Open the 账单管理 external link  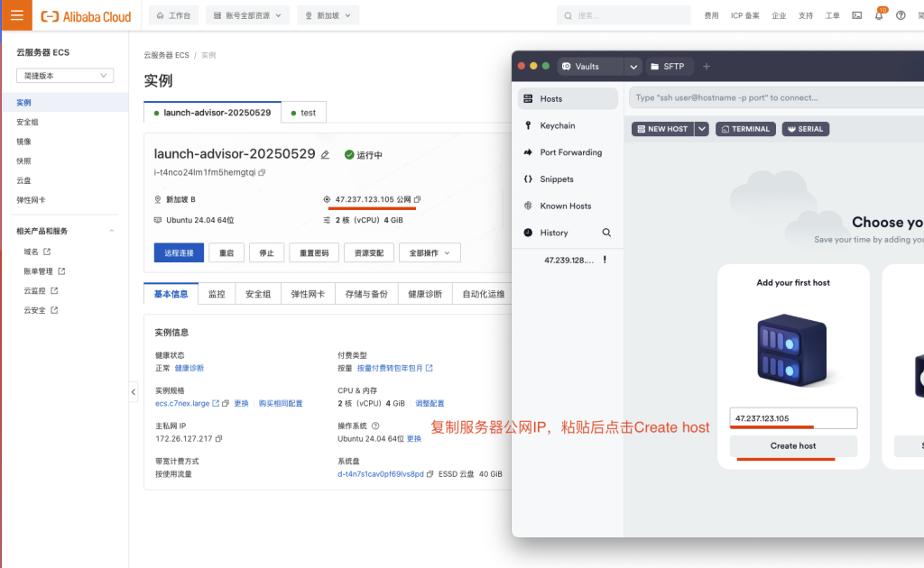[x=44, y=270]
